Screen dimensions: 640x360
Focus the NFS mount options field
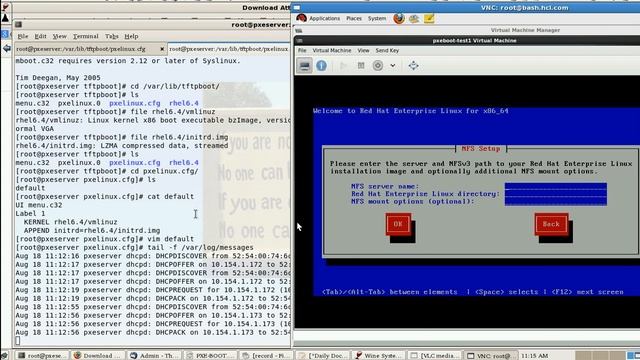point(556,202)
